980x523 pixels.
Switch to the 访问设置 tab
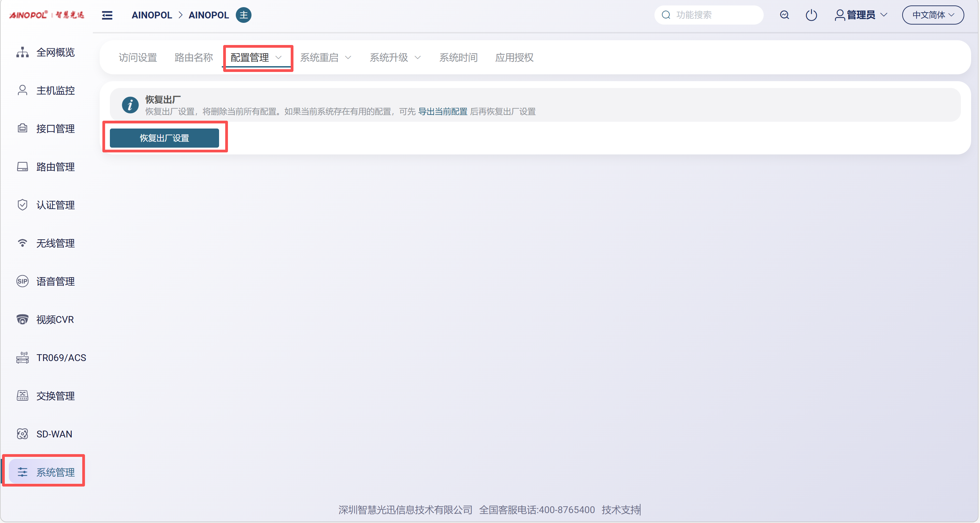[x=138, y=58]
